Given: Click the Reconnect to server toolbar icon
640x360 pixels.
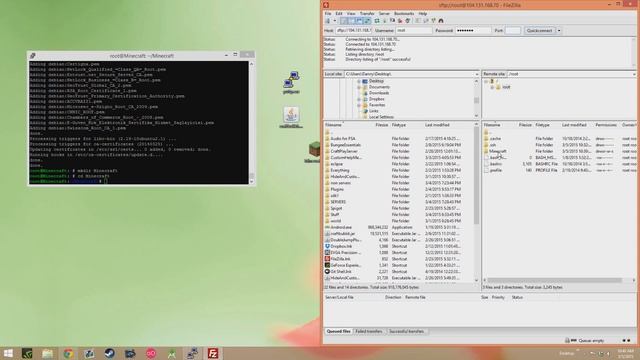Looking at the screenshot, I should [x=407, y=21].
